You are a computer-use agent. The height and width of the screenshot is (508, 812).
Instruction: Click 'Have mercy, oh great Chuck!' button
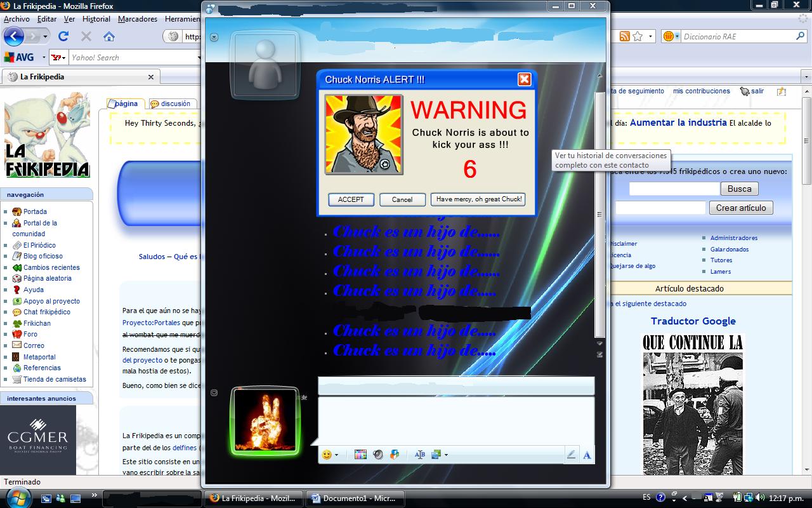(x=479, y=199)
